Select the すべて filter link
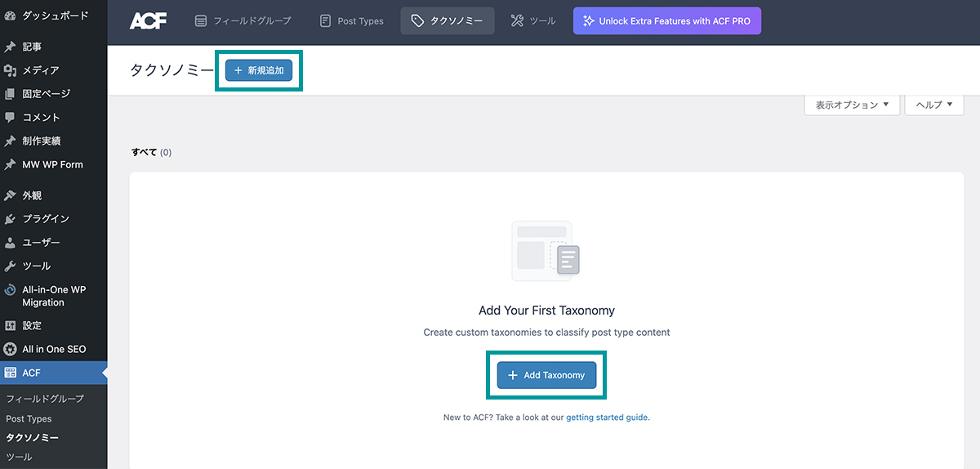Image resolution: width=980 pixels, height=469 pixels. click(144, 153)
